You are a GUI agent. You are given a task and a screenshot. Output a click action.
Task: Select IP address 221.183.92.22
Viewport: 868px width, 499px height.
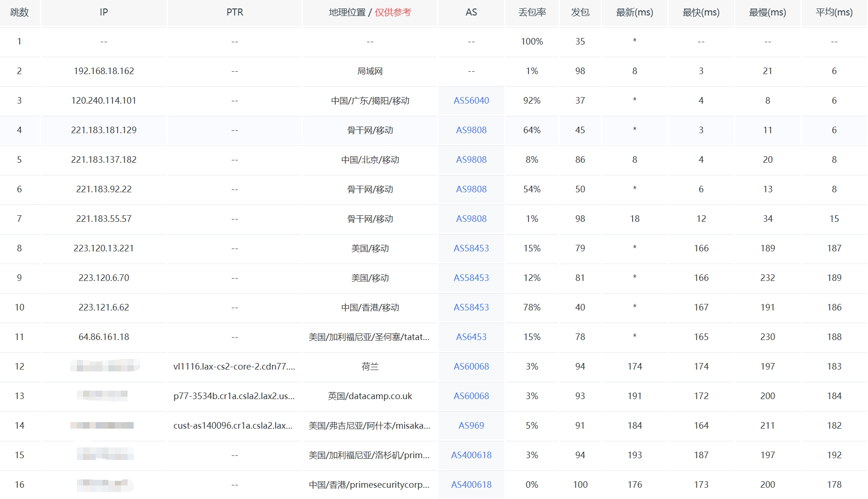[104, 189]
